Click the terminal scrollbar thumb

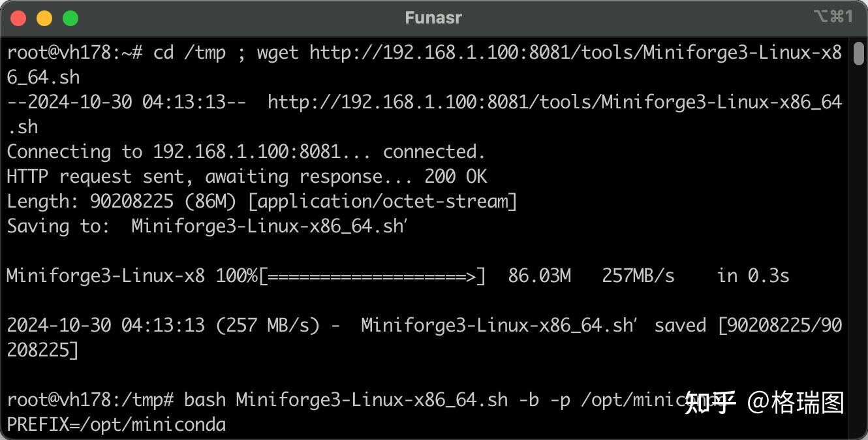[858, 54]
